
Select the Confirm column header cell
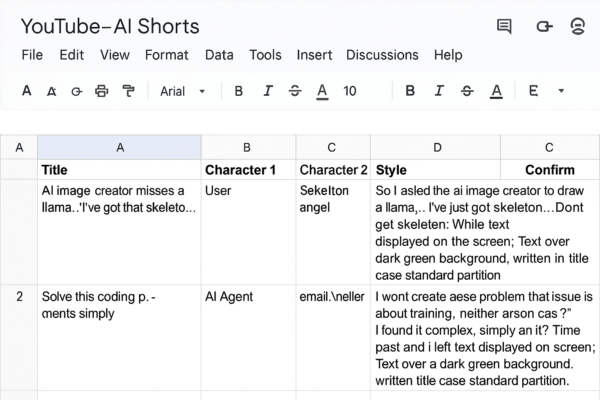click(550, 170)
